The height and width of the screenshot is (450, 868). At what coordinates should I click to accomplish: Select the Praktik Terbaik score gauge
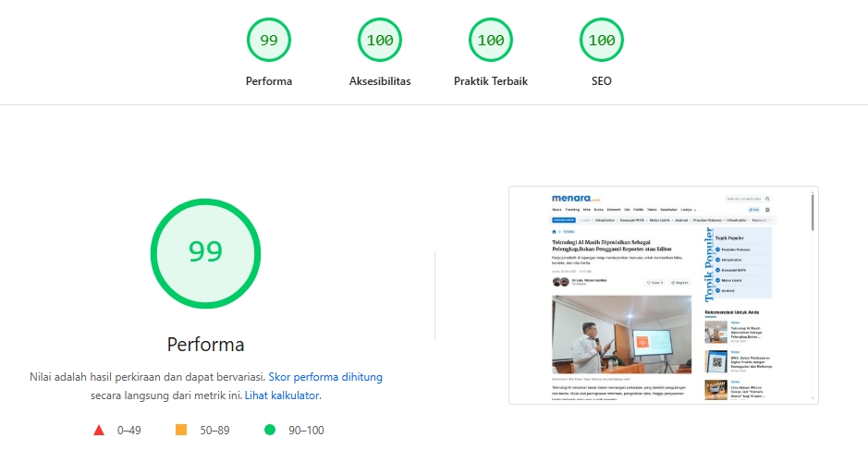[491, 40]
